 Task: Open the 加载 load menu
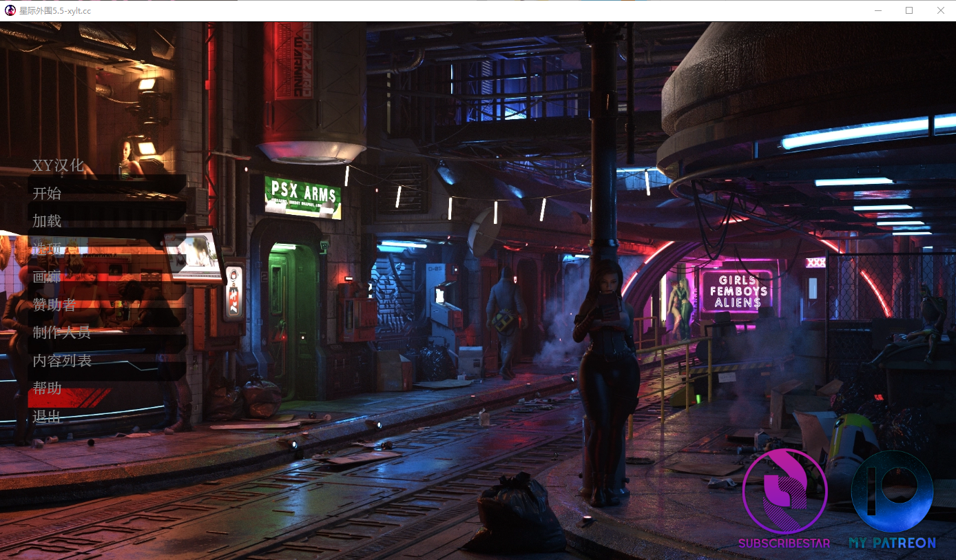(x=47, y=221)
